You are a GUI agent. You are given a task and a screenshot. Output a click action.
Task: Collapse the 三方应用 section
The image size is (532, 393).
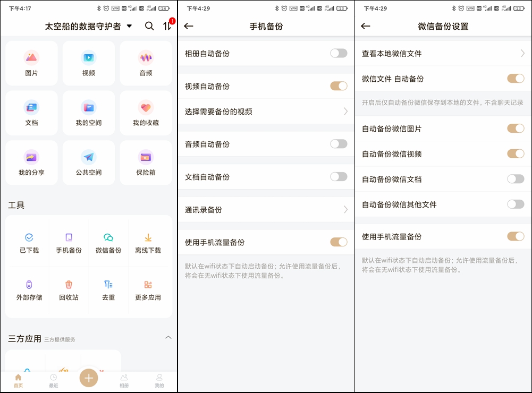pos(168,337)
